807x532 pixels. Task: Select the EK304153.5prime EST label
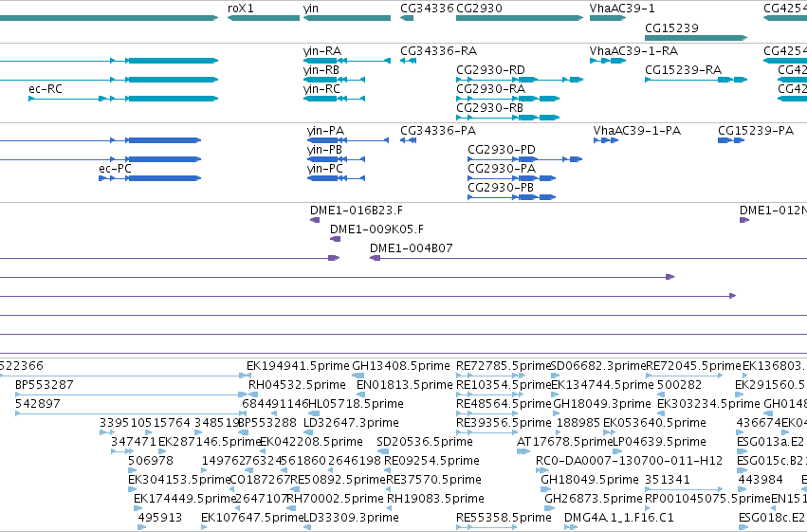click(x=179, y=480)
